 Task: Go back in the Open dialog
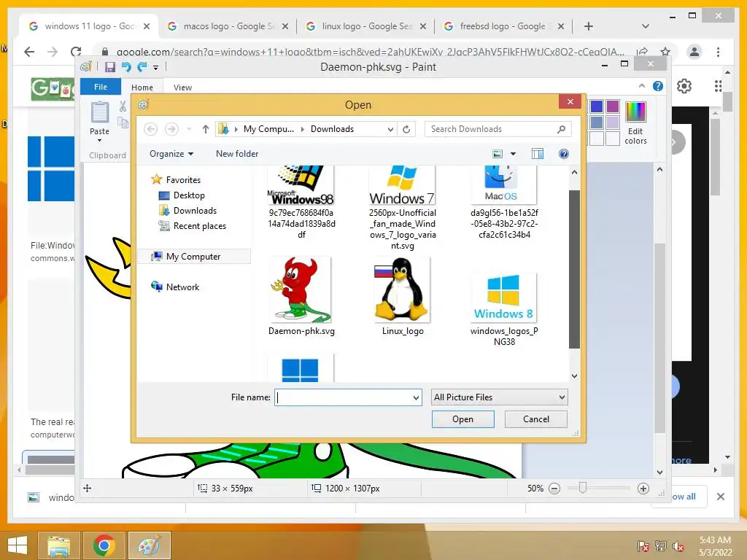150,129
